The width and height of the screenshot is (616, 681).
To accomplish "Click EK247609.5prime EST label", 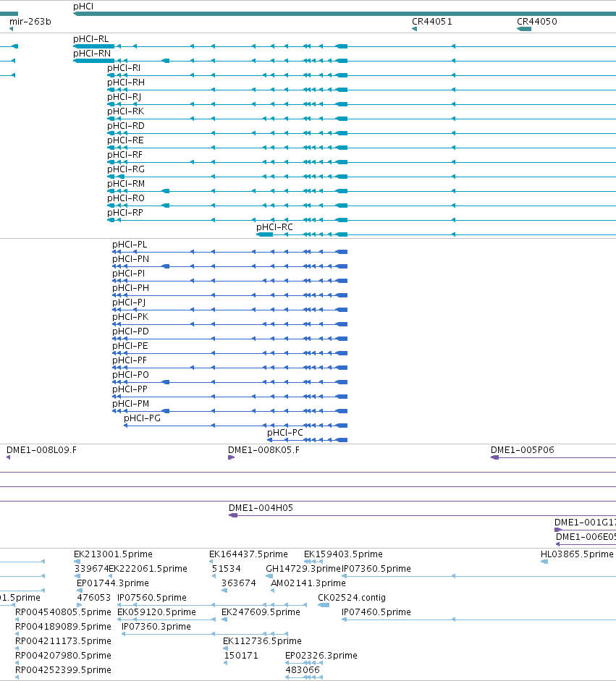I will click(261, 612).
